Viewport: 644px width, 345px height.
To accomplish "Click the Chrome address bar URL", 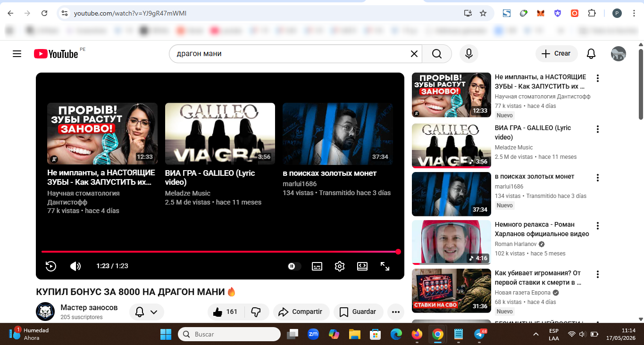I will click(130, 13).
